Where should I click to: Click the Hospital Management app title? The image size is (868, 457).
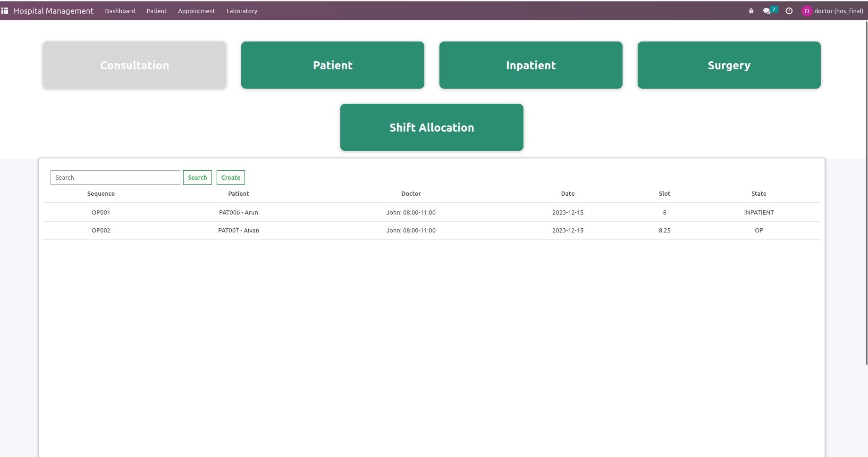point(53,11)
